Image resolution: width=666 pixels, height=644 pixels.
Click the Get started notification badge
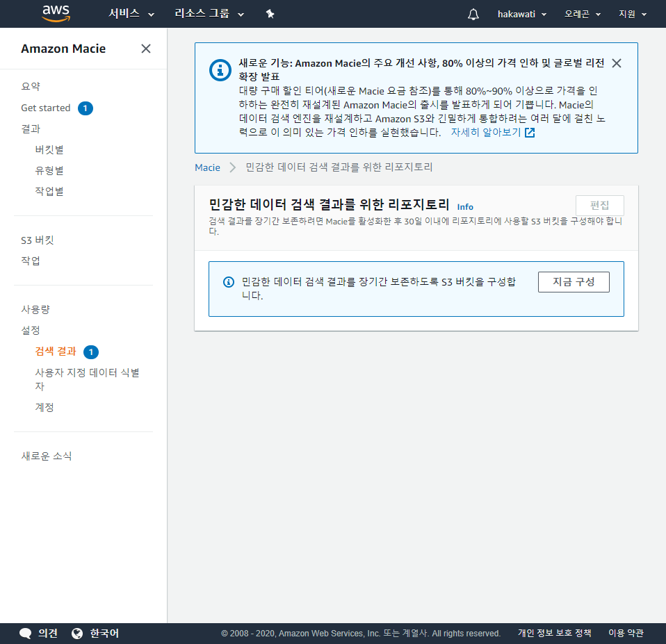coord(86,108)
